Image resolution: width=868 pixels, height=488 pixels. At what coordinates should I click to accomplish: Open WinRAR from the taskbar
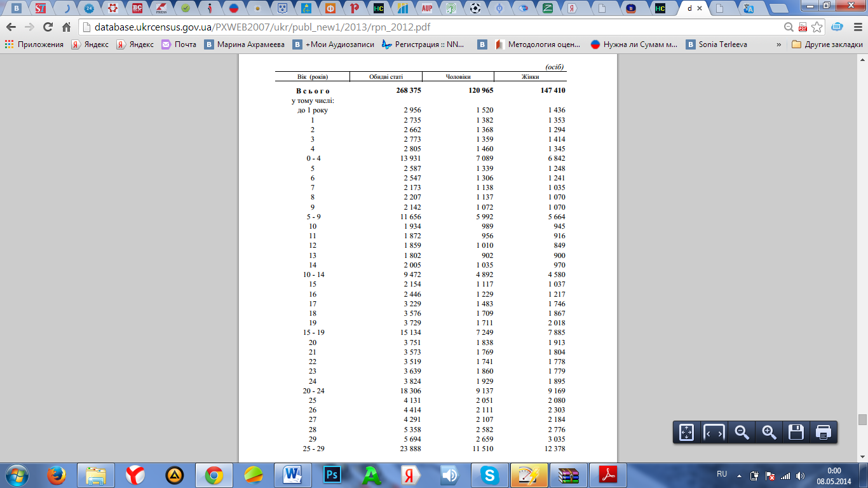pos(568,475)
